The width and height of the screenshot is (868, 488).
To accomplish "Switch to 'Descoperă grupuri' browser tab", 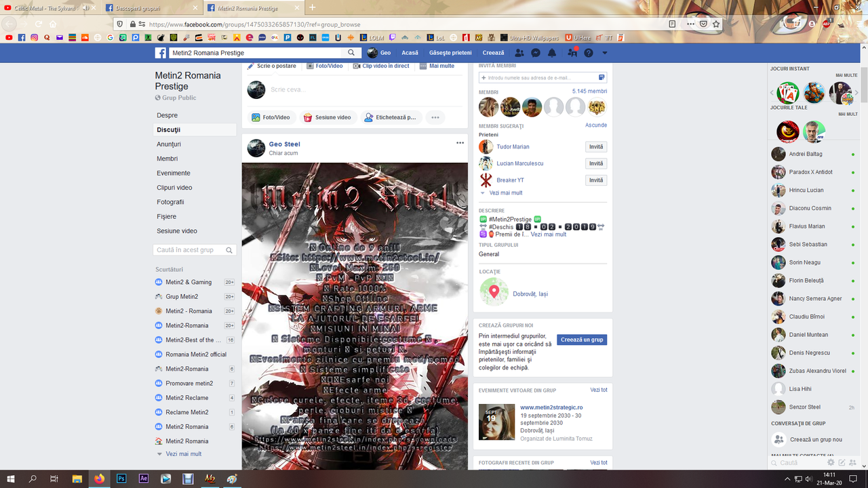I will [x=151, y=8].
